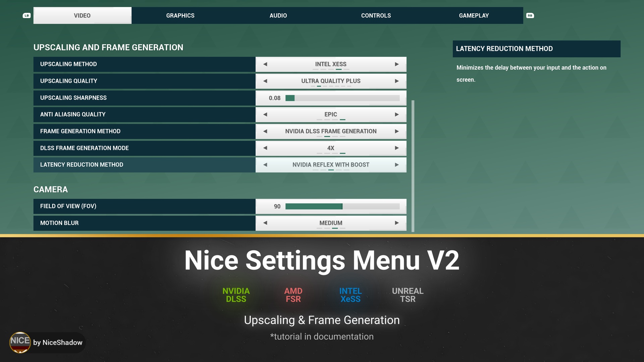
Task: Next Frame Generation Method option arrow
Action: coord(397,131)
